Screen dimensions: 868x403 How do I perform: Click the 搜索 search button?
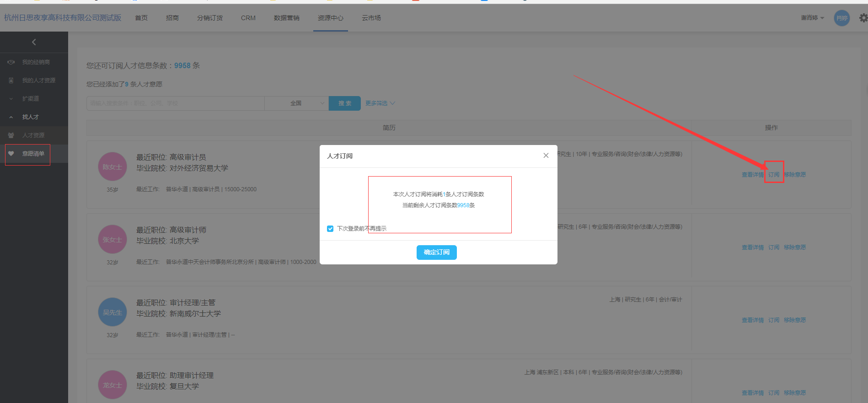[345, 103]
